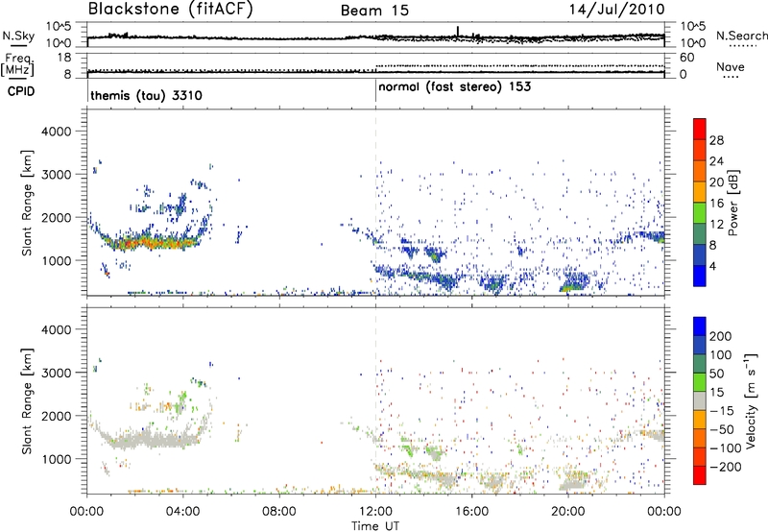Click the Power colorbar segment between 4 and 8
Image resolution: width=768 pixels, height=532 pixels.
coord(700,254)
